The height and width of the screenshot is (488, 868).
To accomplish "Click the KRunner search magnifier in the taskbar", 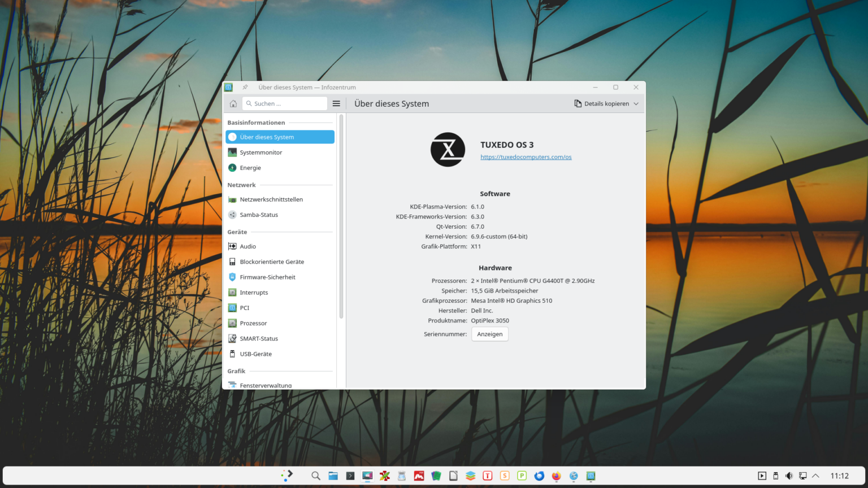I will coord(315,476).
